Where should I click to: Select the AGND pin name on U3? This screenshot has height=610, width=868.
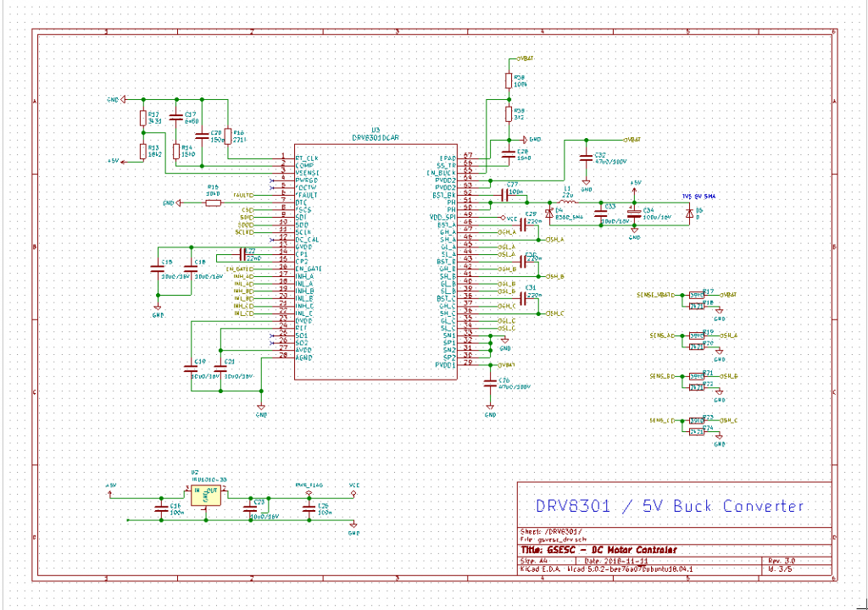(304, 358)
